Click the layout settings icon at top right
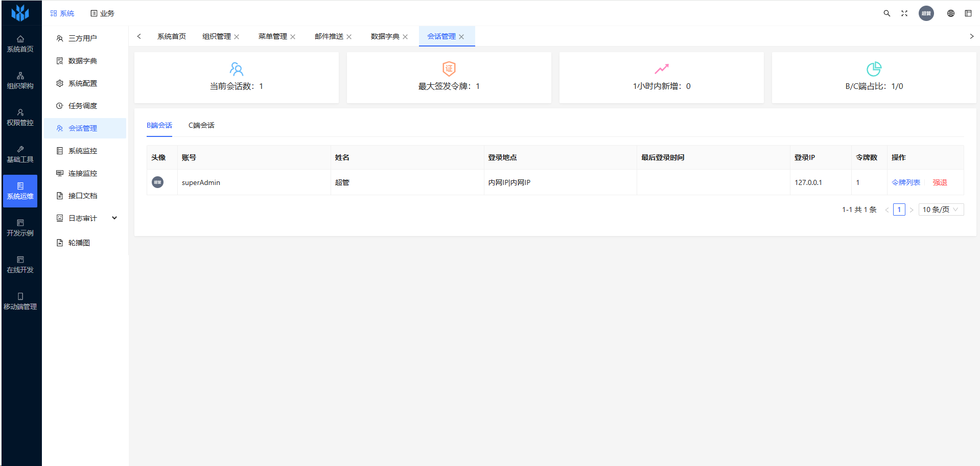Image resolution: width=980 pixels, height=466 pixels. [968, 13]
